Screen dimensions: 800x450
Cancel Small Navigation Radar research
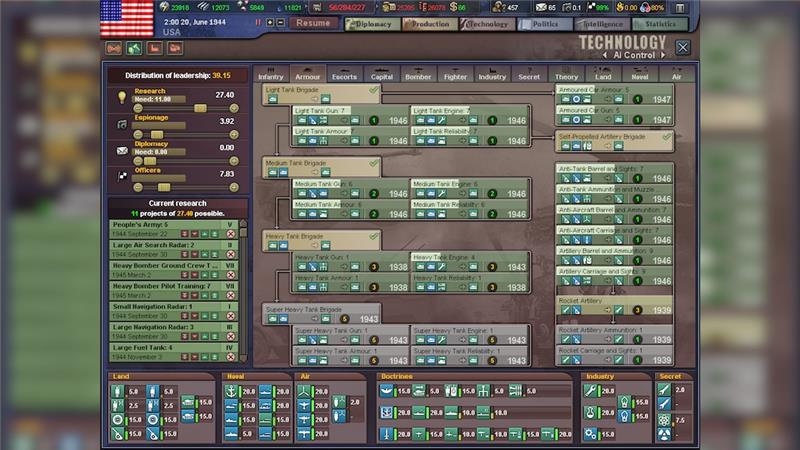click(231, 316)
